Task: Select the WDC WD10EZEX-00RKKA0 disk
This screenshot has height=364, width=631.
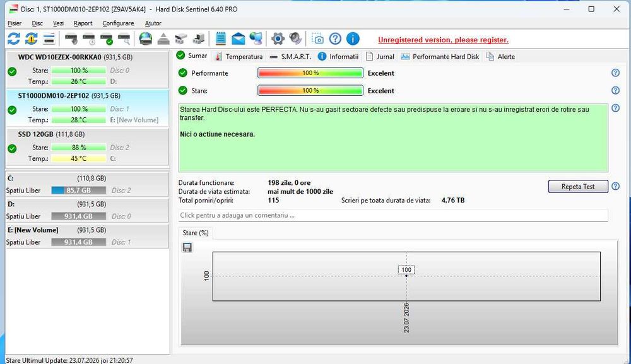Action: (87, 69)
